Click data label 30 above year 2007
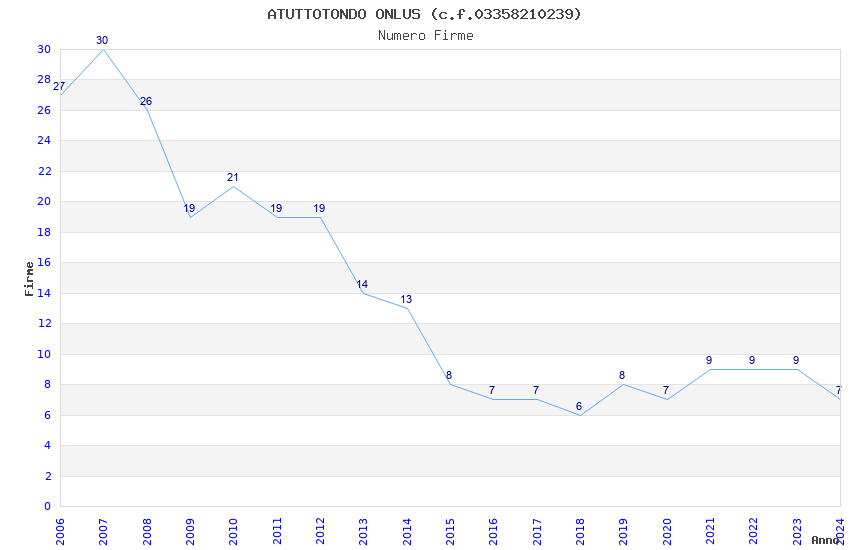The width and height of the screenshot is (850, 550). (102, 40)
